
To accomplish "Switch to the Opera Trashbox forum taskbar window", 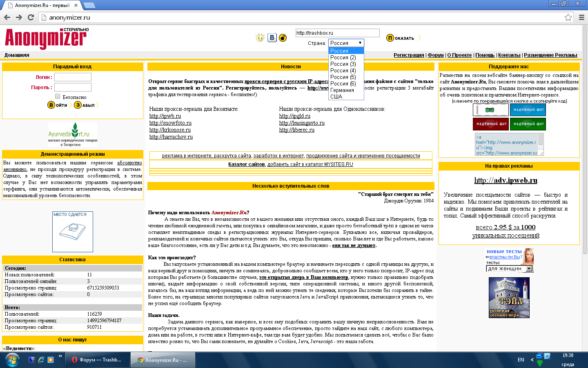I will pos(98,360).
